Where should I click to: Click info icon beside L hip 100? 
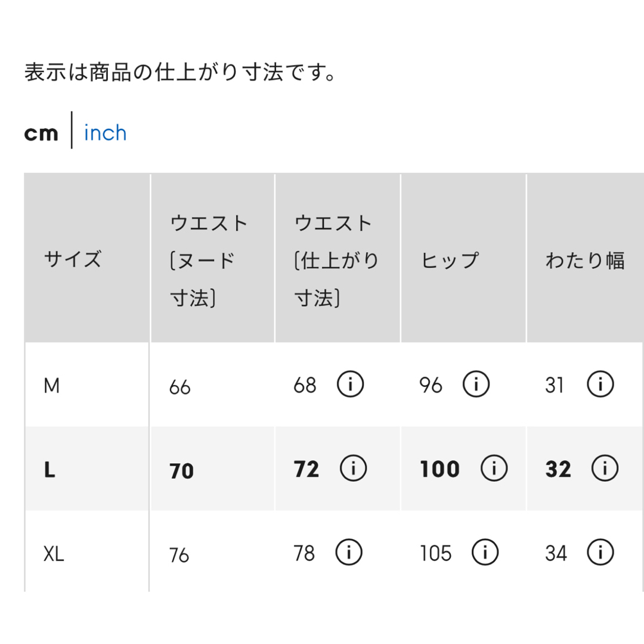tap(494, 468)
